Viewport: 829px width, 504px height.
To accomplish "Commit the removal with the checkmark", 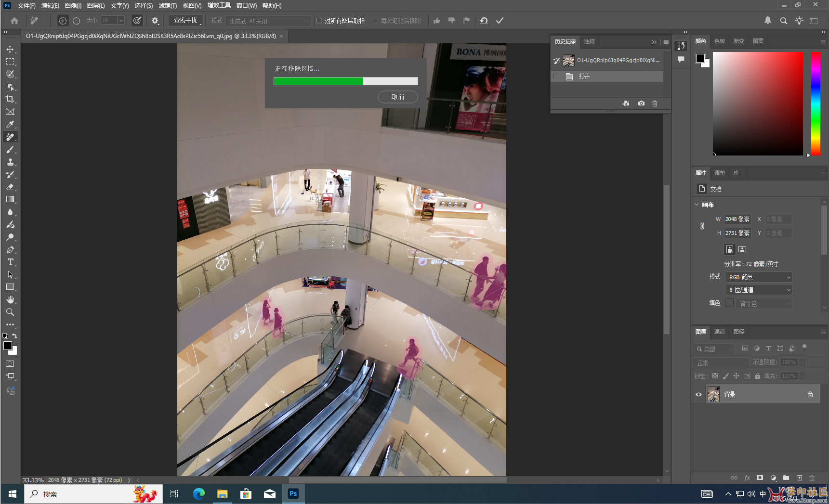I will tap(500, 21).
